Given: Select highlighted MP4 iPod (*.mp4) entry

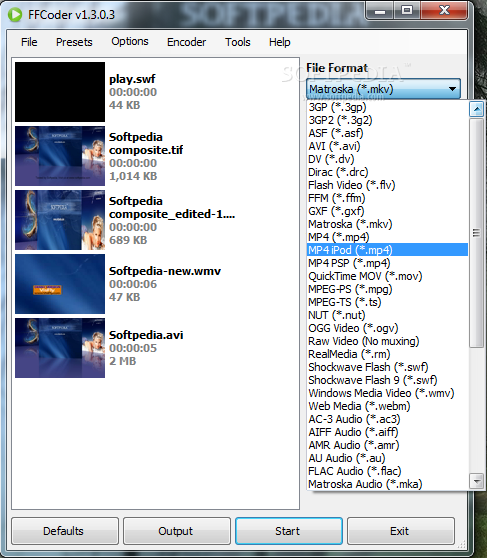Looking at the screenshot, I should (x=387, y=250).
